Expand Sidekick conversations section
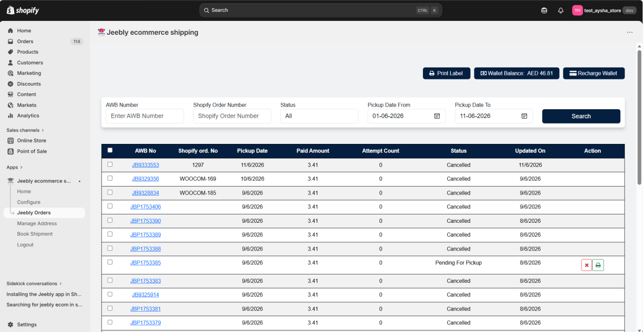This screenshot has width=644, height=332. [x=34, y=284]
